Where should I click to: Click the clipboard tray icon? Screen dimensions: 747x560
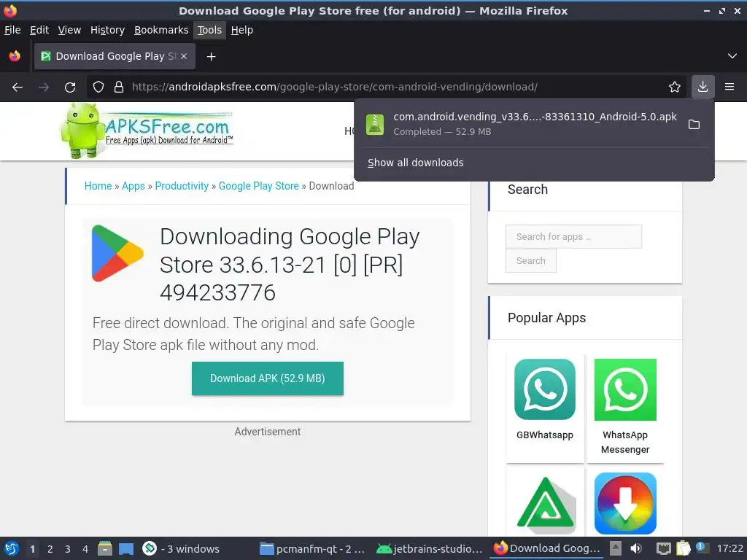point(683,548)
